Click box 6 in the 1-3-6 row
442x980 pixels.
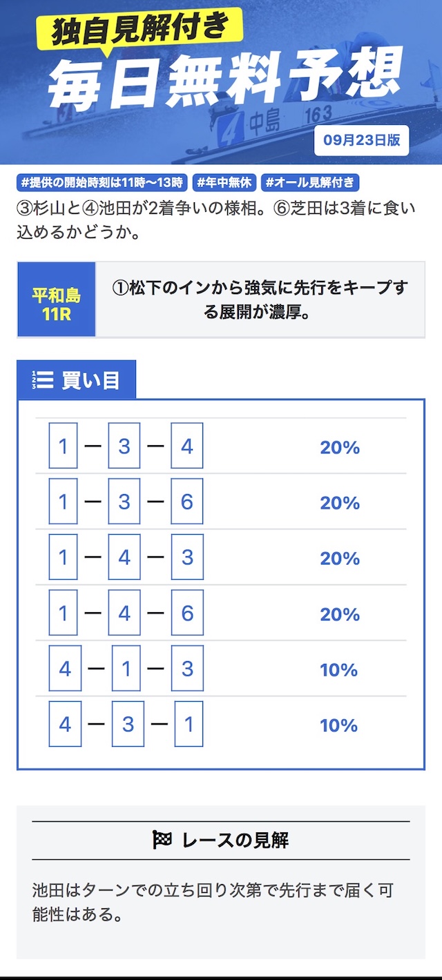tap(186, 502)
